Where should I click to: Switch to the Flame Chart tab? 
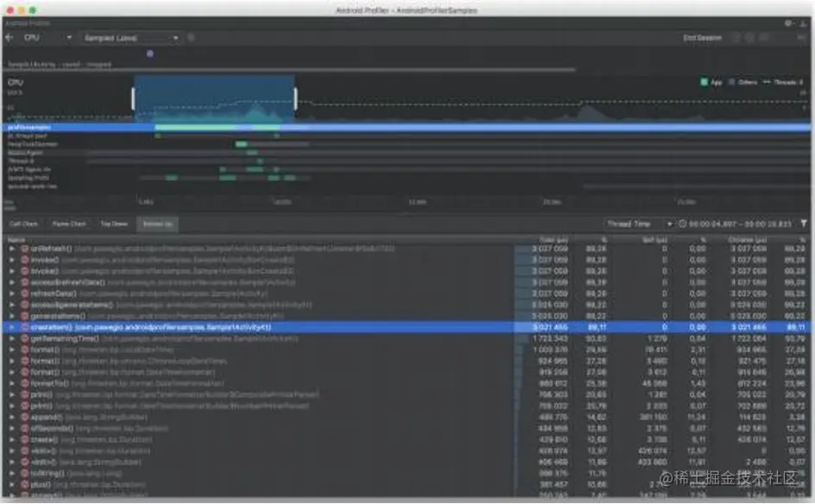tap(68, 224)
